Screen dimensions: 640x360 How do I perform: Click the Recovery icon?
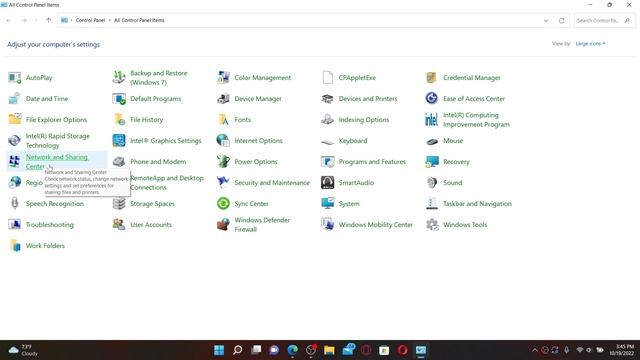tap(431, 161)
